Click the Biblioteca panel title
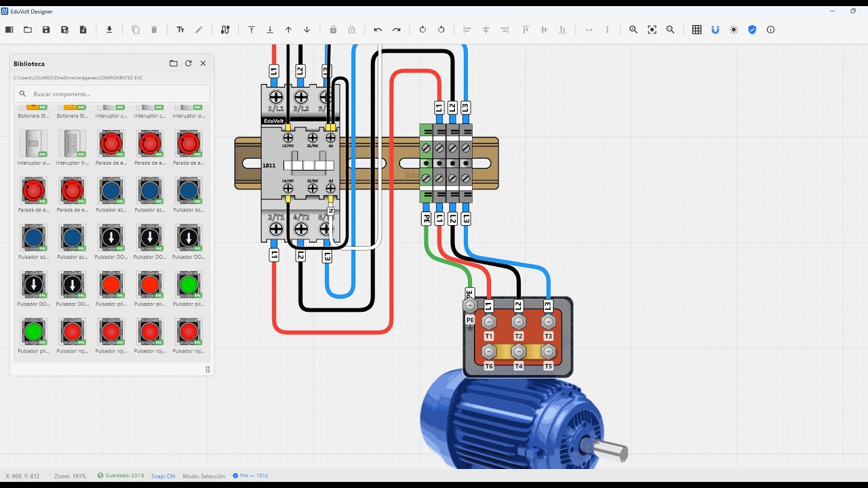The image size is (868, 488). [29, 64]
